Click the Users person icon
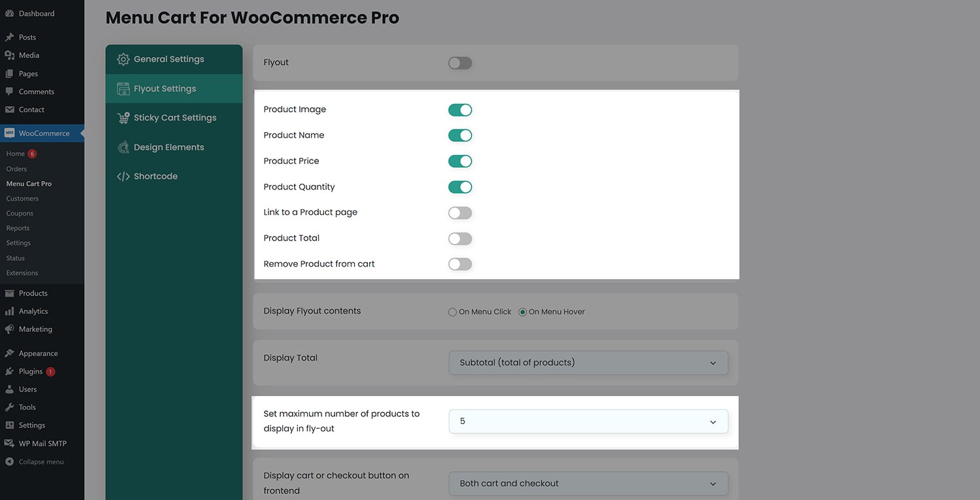This screenshot has height=500, width=980. coord(9,390)
